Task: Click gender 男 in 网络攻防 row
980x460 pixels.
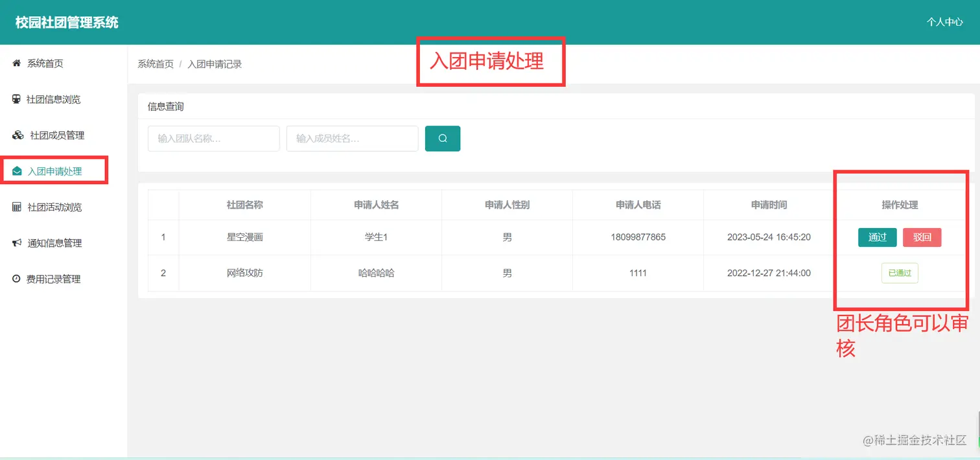Action: tap(507, 273)
